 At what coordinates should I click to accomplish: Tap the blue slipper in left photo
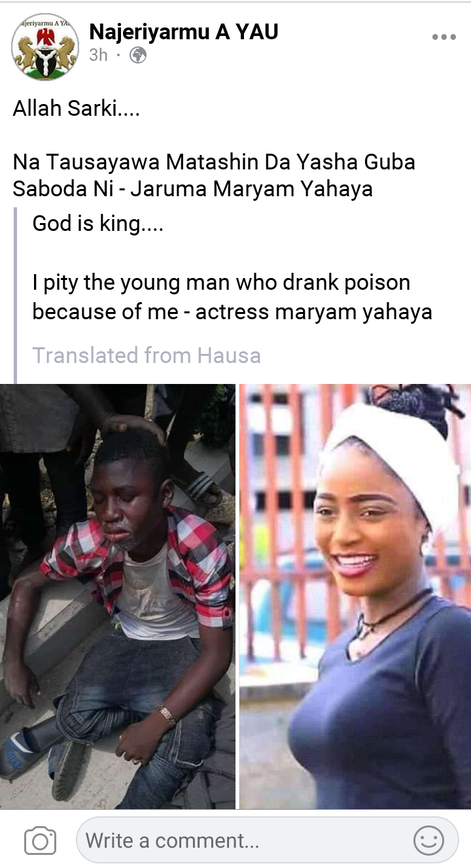point(26,752)
